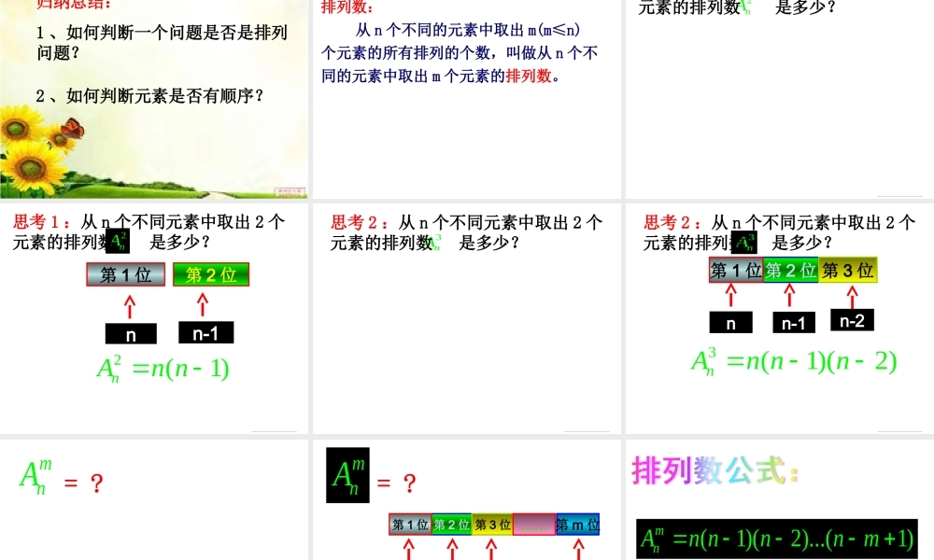Image resolution: width=934 pixels, height=560 pixels.
Task: Click the black formula box 'A=n(n-1)(n-2)...(n-m+1)'
Action: [777, 539]
